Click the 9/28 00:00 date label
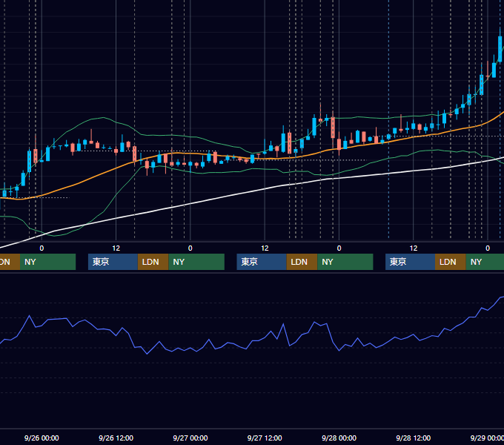504x445 pixels. (x=339, y=438)
